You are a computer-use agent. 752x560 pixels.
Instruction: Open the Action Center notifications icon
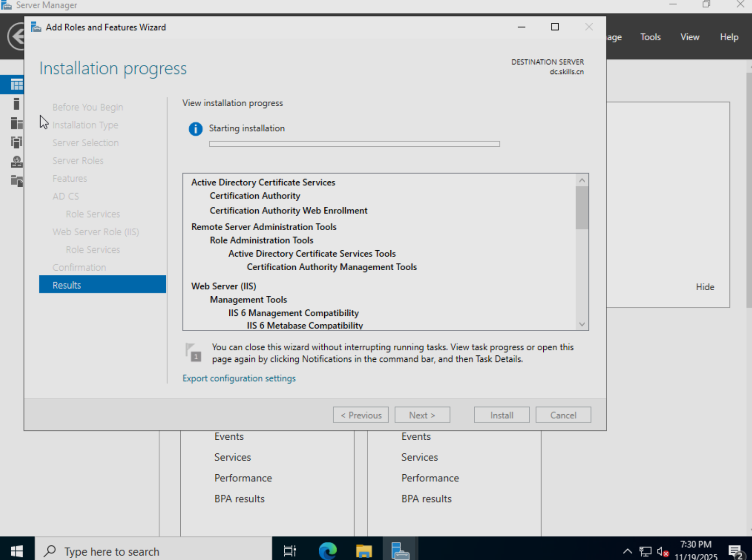[x=736, y=552]
